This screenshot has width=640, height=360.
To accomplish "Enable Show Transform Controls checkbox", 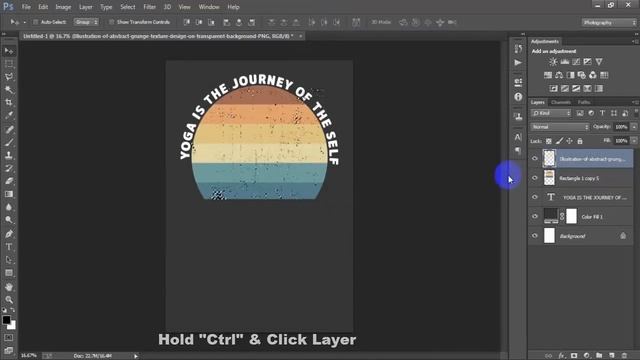I will [x=111, y=22].
